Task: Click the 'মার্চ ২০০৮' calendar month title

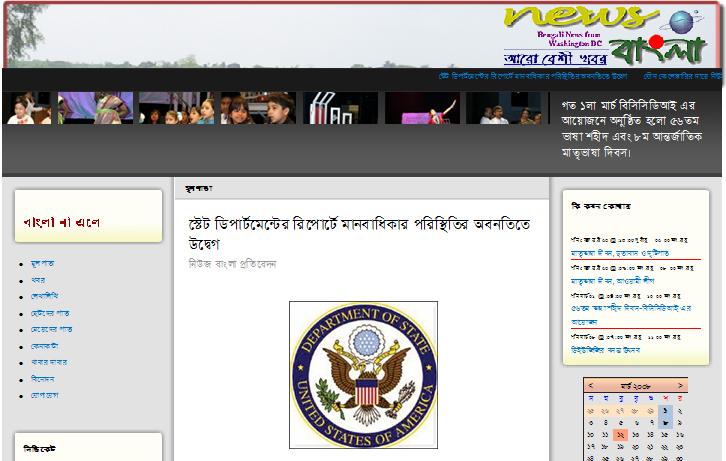Action: click(x=636, y=386)
